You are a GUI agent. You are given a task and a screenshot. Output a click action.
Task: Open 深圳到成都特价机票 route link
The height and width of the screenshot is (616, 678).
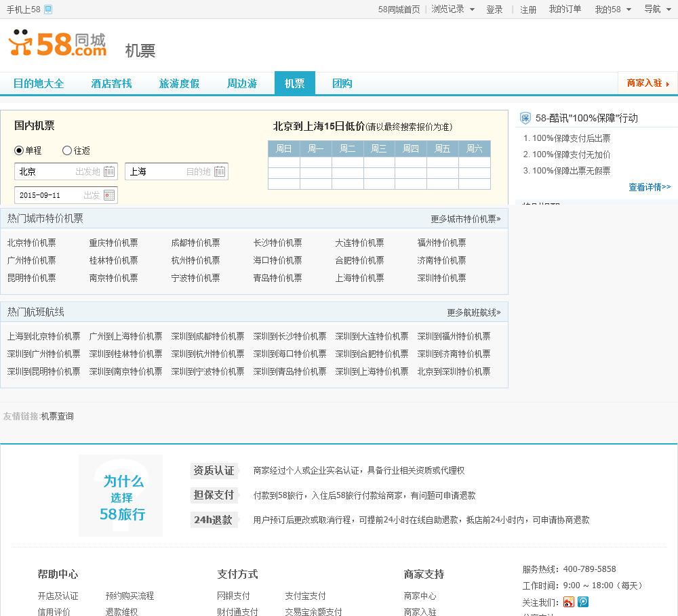207,336
